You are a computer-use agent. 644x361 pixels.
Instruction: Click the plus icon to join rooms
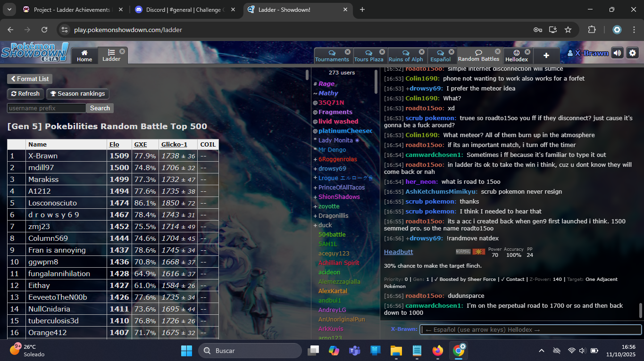tap(546, 56)
